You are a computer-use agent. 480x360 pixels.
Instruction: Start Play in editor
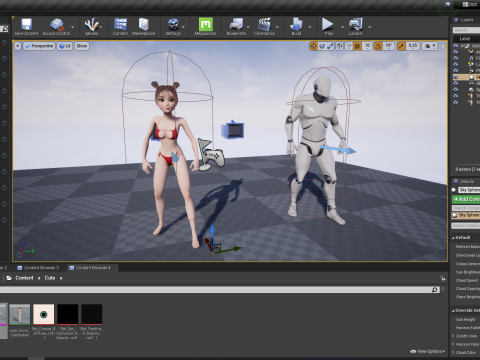click(x=328, y=27)
